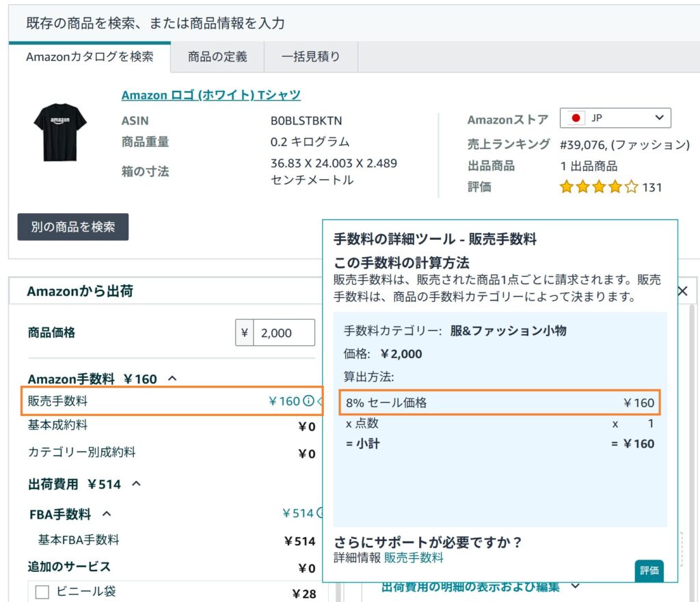Collapse the 出荷費用 ¥514 section
700x602 pixels.
coord(137,484)
